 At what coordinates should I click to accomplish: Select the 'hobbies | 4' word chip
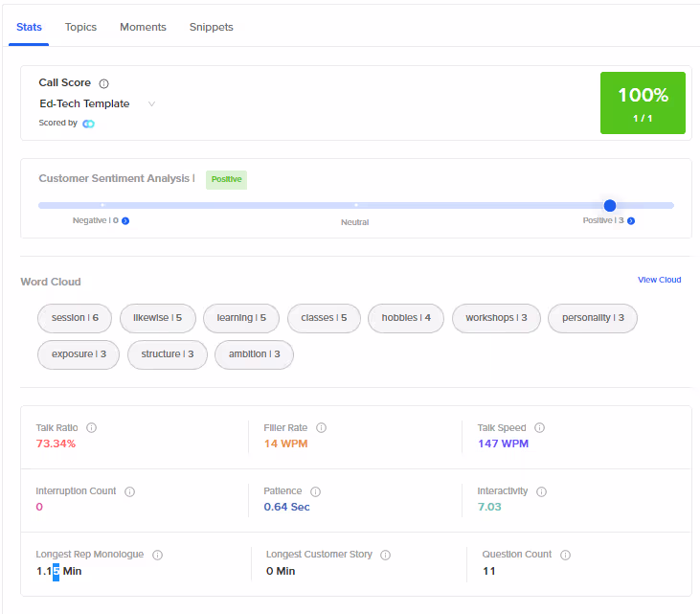point(406,318)
